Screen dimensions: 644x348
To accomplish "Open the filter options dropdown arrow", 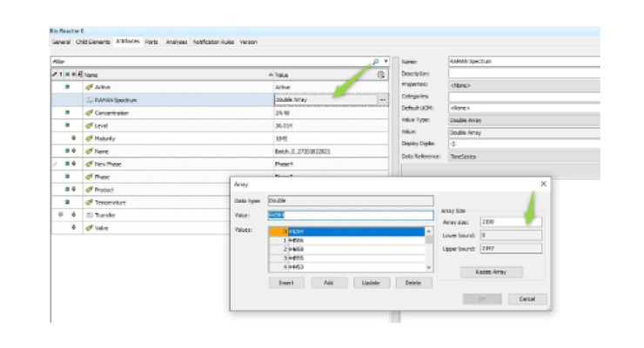I will click(386, 63).
